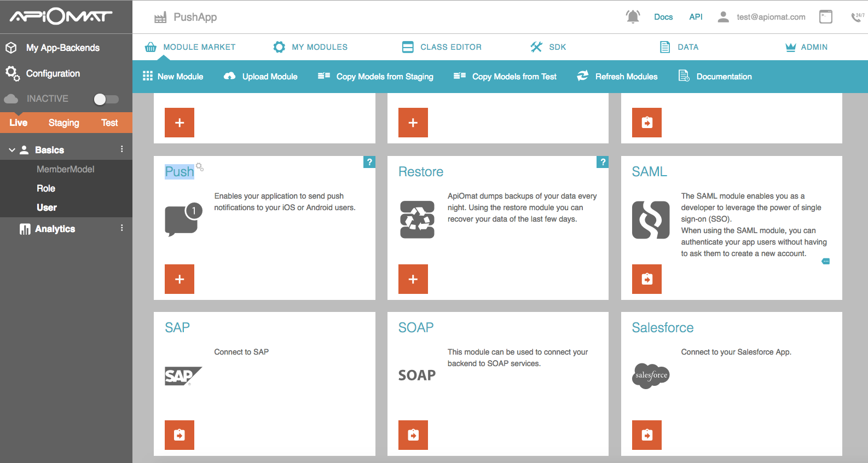
Task: Open the Data tab
Action: point(679,47)
